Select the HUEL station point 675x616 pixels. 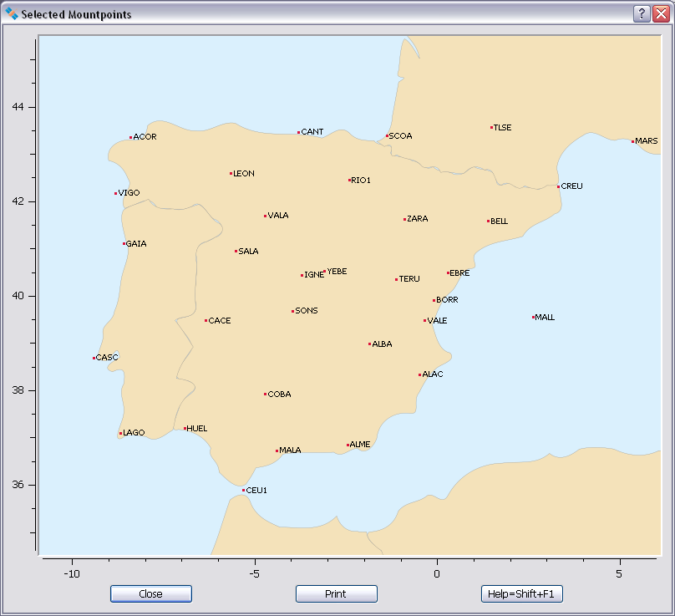coord(185,429)
